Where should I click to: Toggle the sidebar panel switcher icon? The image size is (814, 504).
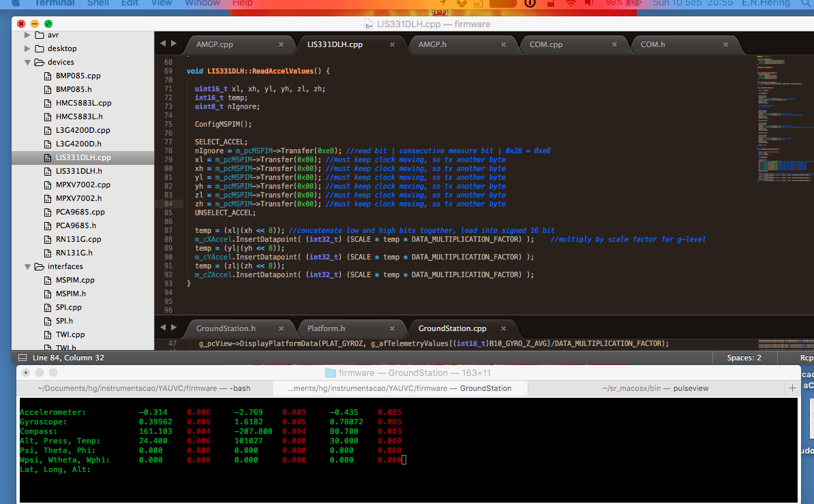click(22, 358)
